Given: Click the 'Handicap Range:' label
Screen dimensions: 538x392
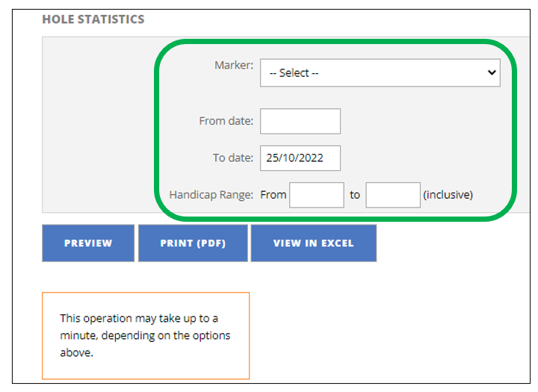Looking at the screenshot, I should click(x=211, y=195).
